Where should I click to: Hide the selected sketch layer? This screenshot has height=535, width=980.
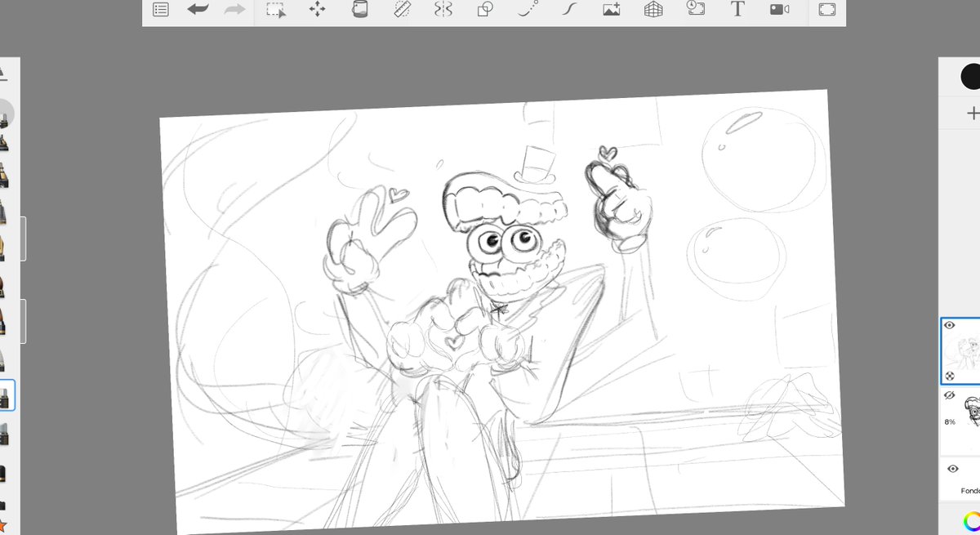point(950,325)
